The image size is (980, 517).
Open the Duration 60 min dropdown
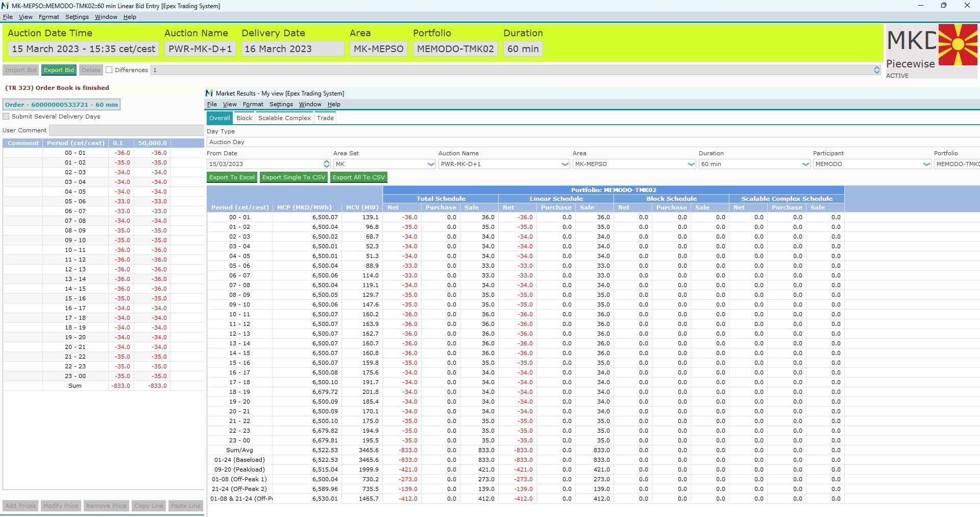pos(805,164)
